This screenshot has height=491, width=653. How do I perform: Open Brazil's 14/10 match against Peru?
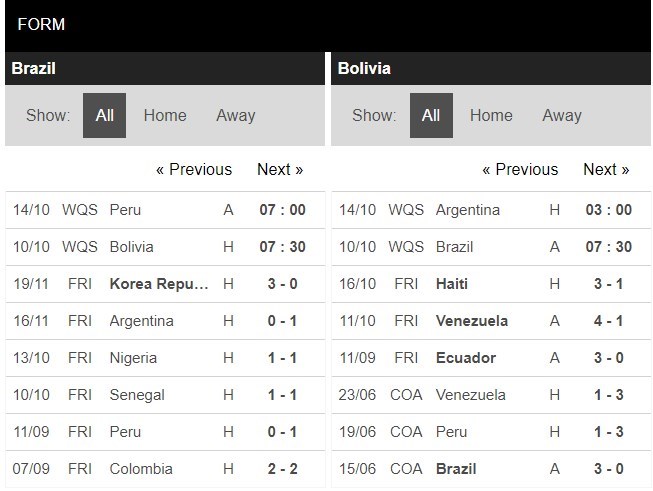(x=165, y=210)
